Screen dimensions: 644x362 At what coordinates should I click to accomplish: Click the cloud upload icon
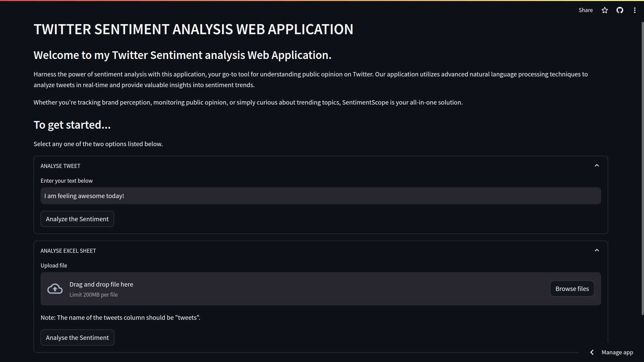(x=55, y=289)
